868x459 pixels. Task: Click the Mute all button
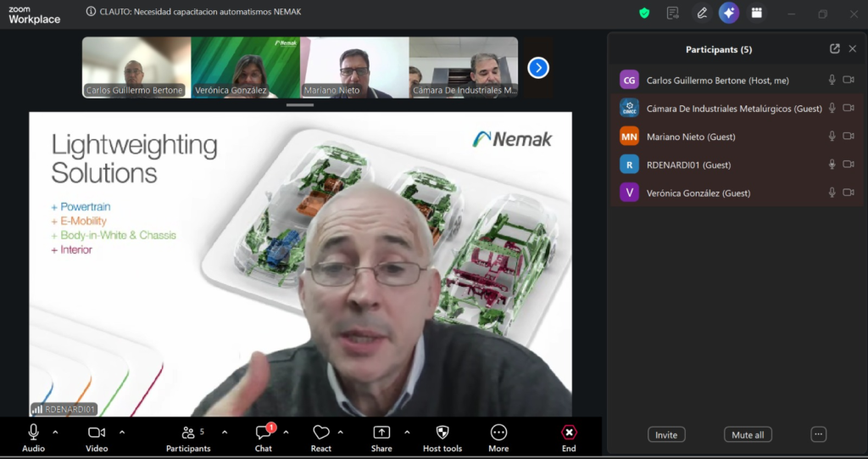(x=748, y=434)
